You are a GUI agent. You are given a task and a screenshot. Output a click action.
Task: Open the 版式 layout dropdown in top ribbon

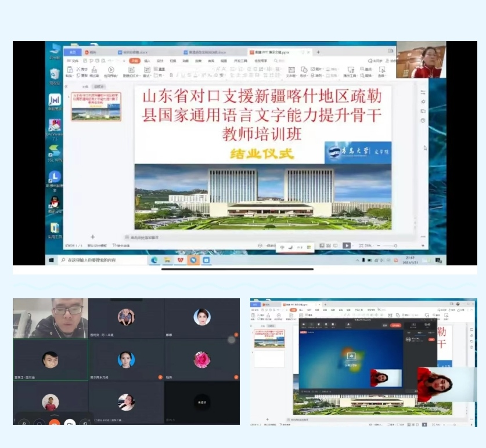pos(147,71)
